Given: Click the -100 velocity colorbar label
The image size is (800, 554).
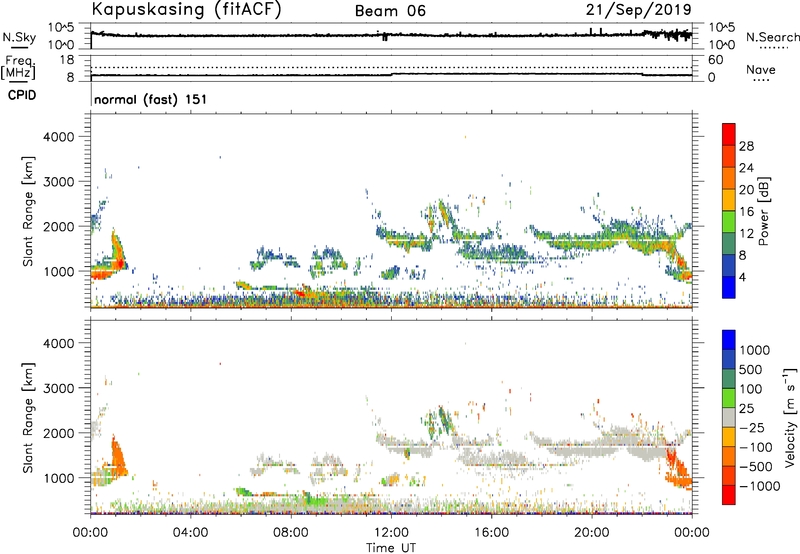Looking at the screenshot, I should (756, 447).
